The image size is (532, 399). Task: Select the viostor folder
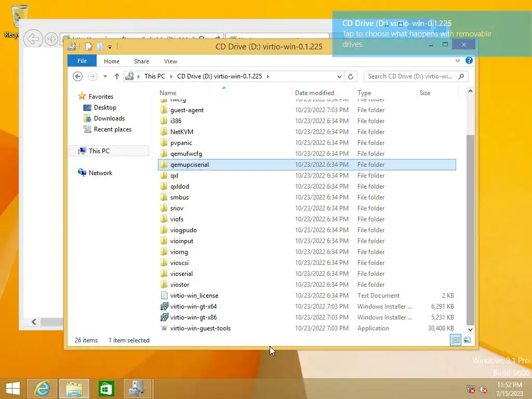click(180, 284)
